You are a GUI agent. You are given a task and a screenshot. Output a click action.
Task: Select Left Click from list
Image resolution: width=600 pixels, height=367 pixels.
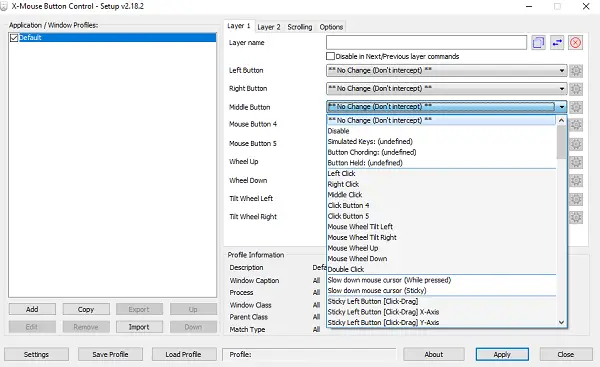tap(441, 173)
